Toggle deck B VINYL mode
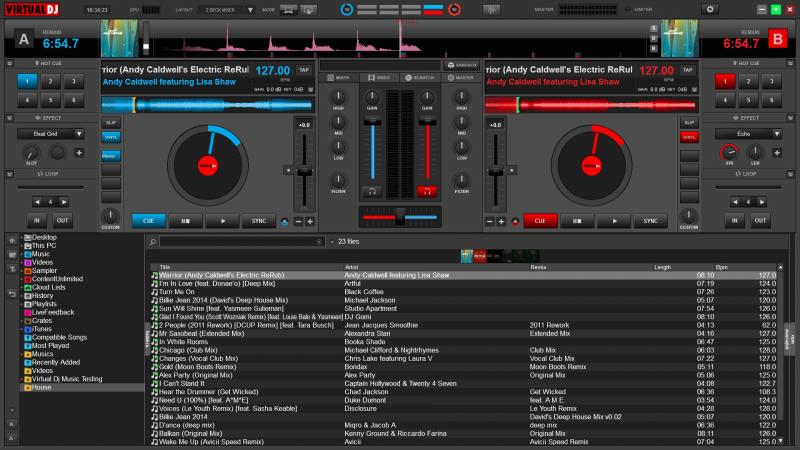800x450 pixels. pos(689,137)
